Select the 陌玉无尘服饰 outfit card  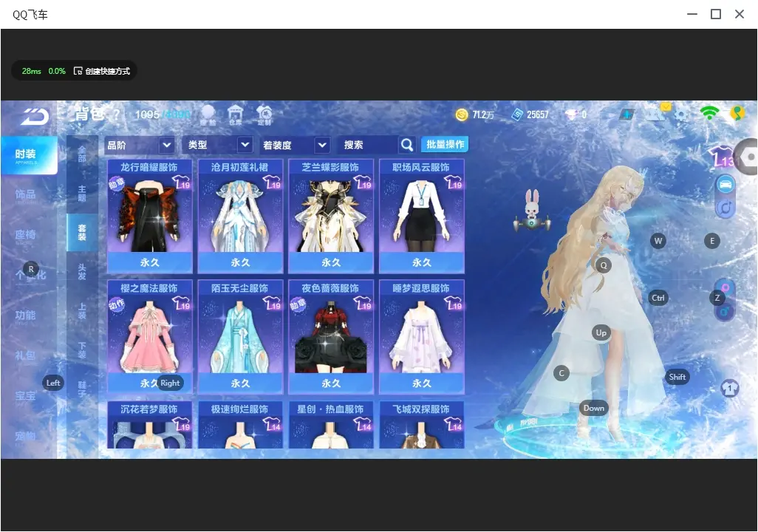[240, 337]
